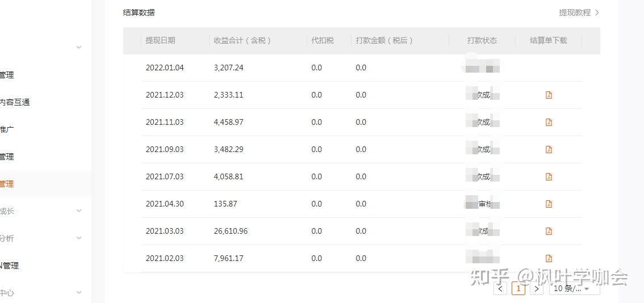Image resolution: width=644 pixels, height=303 pixels.
Task: Download settlement PDF for 2021.11.03
Action: [x=549, y=122]
